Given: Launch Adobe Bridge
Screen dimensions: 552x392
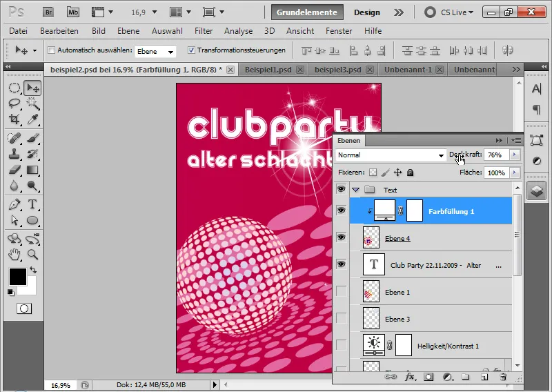Looking at the screenshot, I should 48,12.
